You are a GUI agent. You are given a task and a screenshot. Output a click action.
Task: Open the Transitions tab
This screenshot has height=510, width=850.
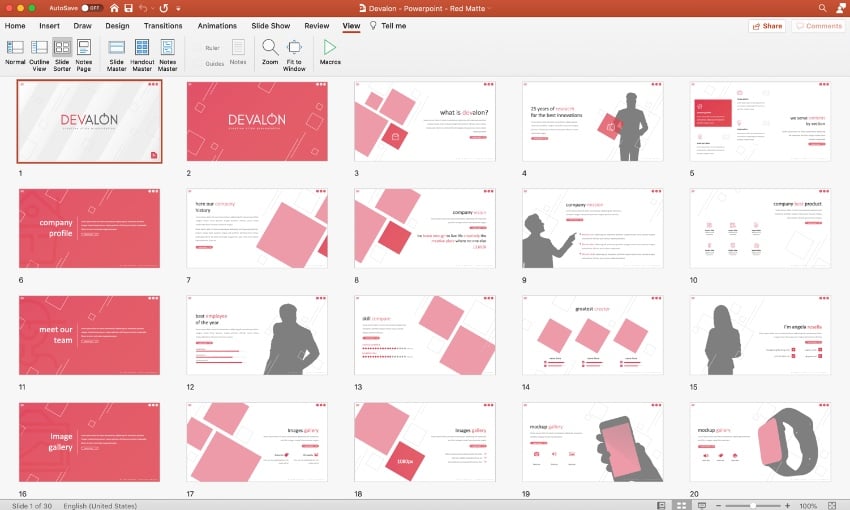pos(162,25)
